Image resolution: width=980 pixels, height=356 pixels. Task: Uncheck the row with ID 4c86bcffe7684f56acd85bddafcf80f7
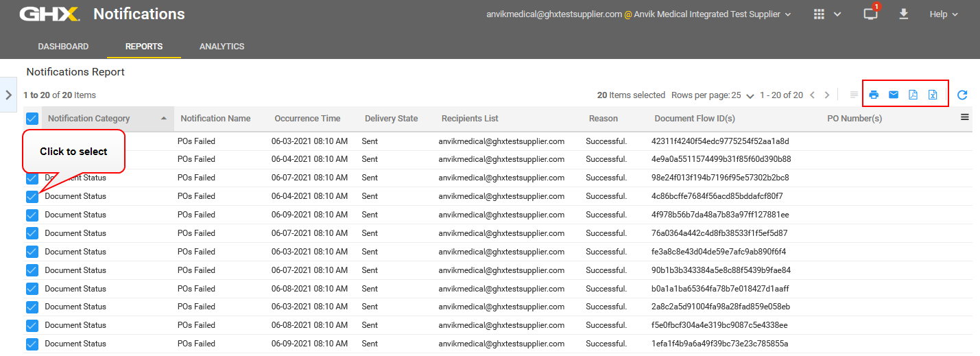32,196
